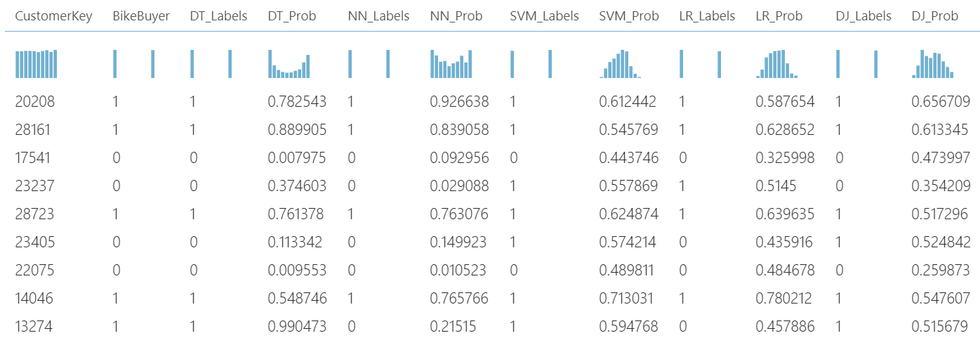Open the LR_Labels histogram thumbnail

point(700,64)
